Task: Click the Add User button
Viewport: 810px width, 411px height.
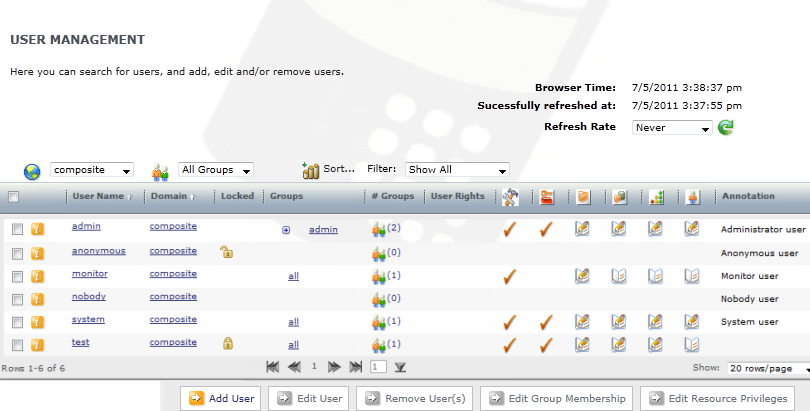Action: (x=221, y=399)
